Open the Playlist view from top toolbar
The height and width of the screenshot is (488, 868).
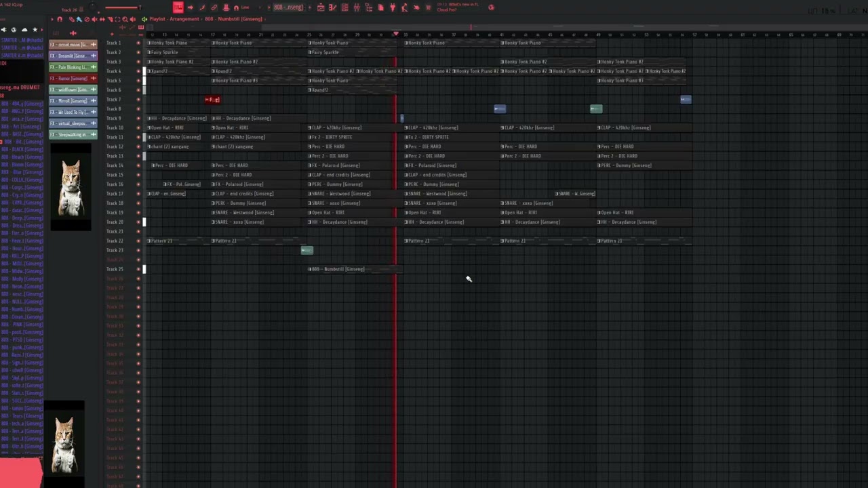pos(320,7)
